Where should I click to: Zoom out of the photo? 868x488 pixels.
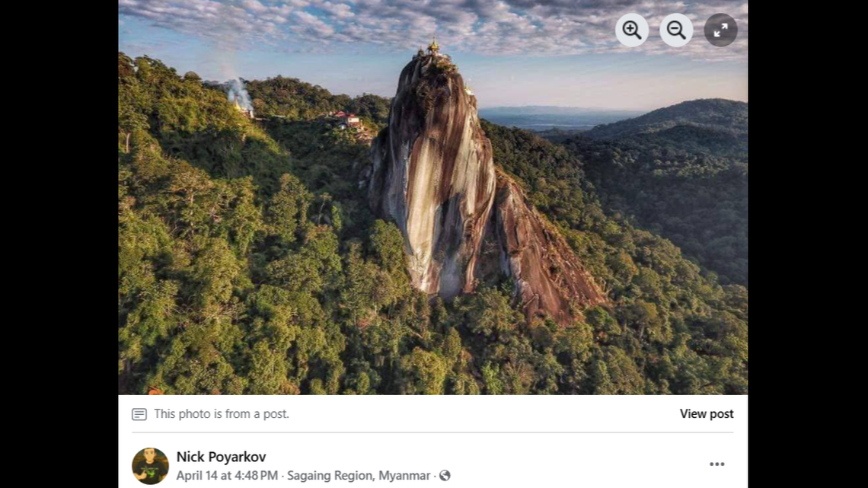676,30
